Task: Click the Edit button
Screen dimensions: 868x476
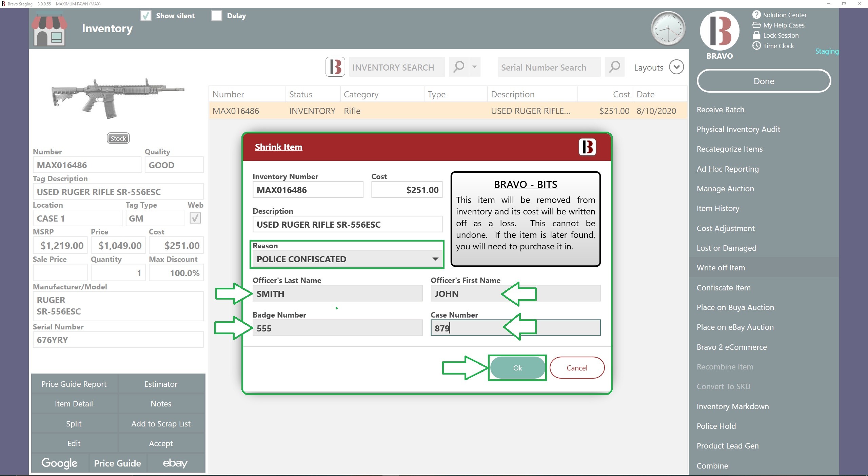Action: click(74, 443)
